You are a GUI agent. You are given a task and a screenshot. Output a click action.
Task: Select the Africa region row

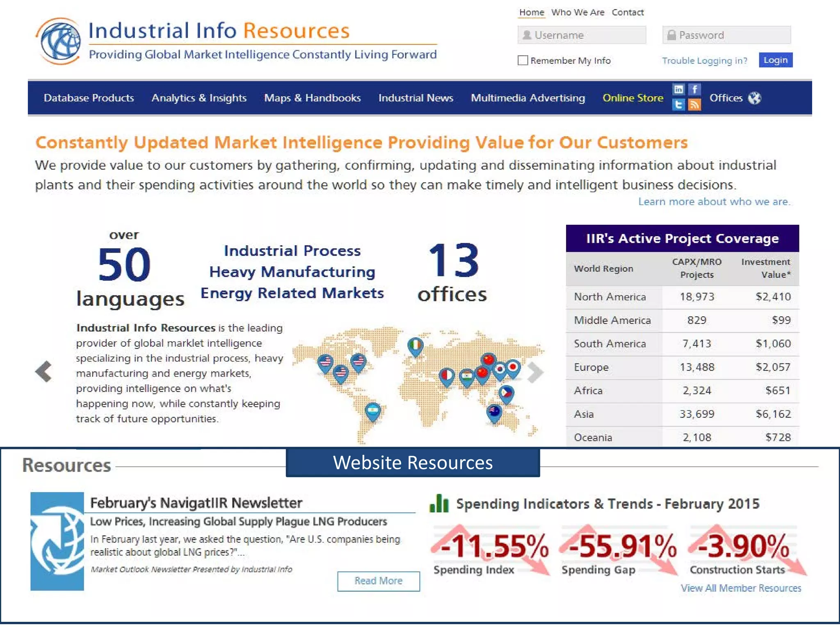[x=682, y=391]
